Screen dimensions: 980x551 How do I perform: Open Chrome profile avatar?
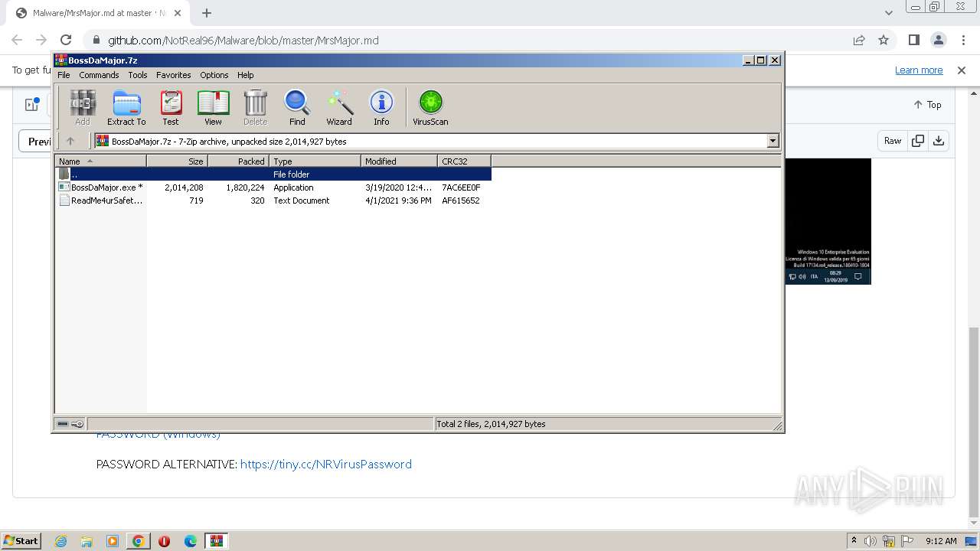pyautogui.click(x=938, y=40)
